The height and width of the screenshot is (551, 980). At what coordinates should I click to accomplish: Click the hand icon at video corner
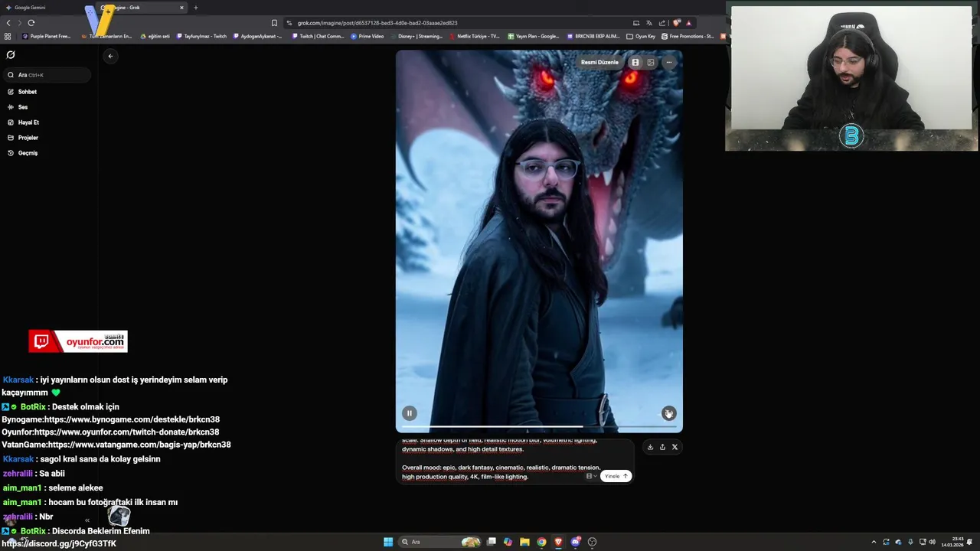tap(668, 413)
